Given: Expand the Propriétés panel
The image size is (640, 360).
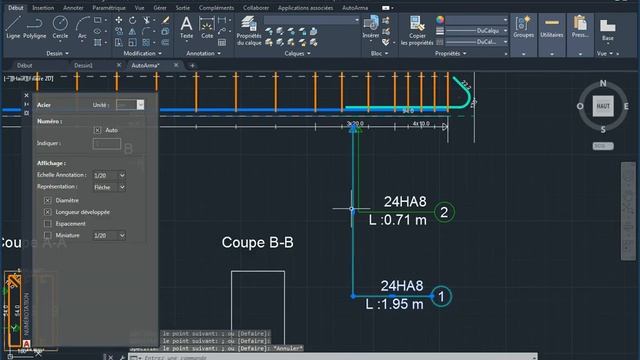Looking at the screenshot, I should pos(451,53).
